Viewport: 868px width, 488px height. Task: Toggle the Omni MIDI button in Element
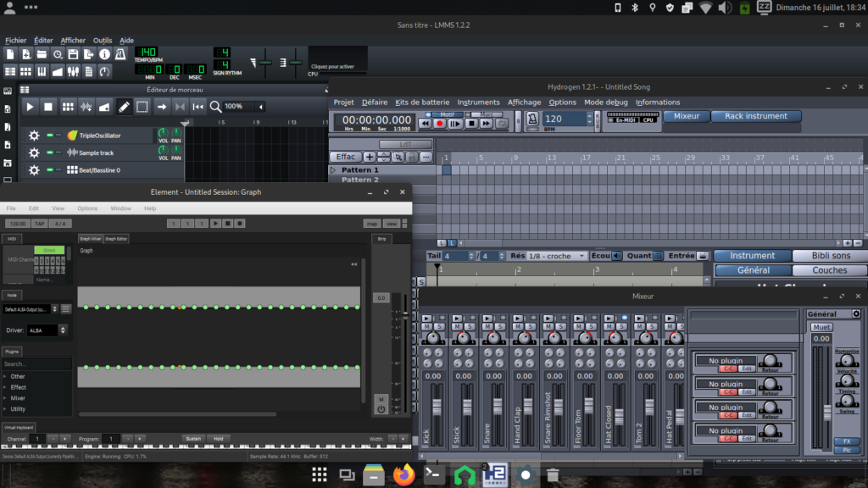click(x=49, y=251)
